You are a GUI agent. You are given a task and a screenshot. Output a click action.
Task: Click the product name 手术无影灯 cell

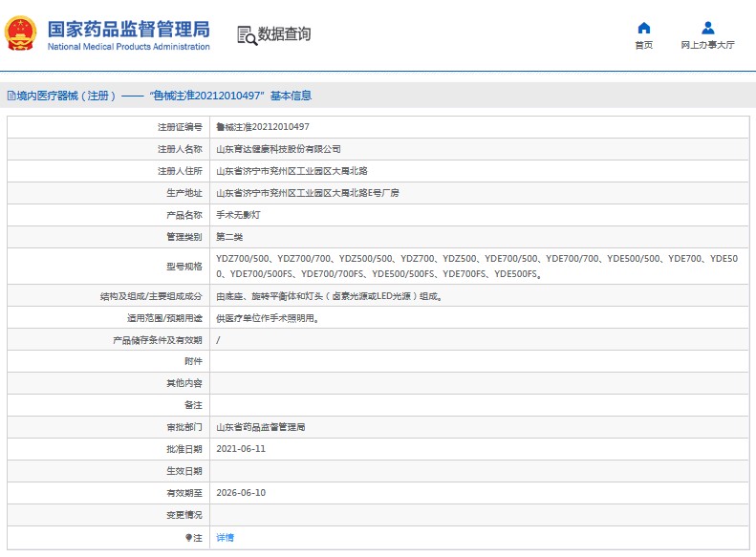238,215
